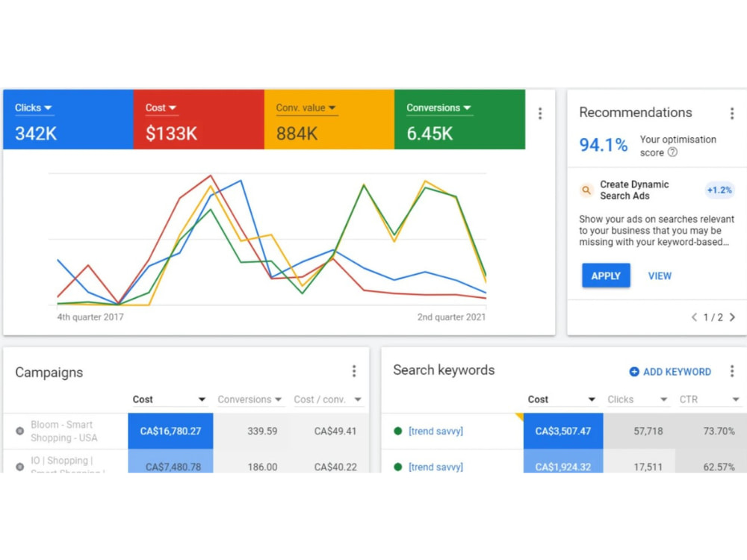This screenshot has height=560, width=747.
Task: Apply the Dynamic Search Ads recommendation
Action: tap(606, 276)
